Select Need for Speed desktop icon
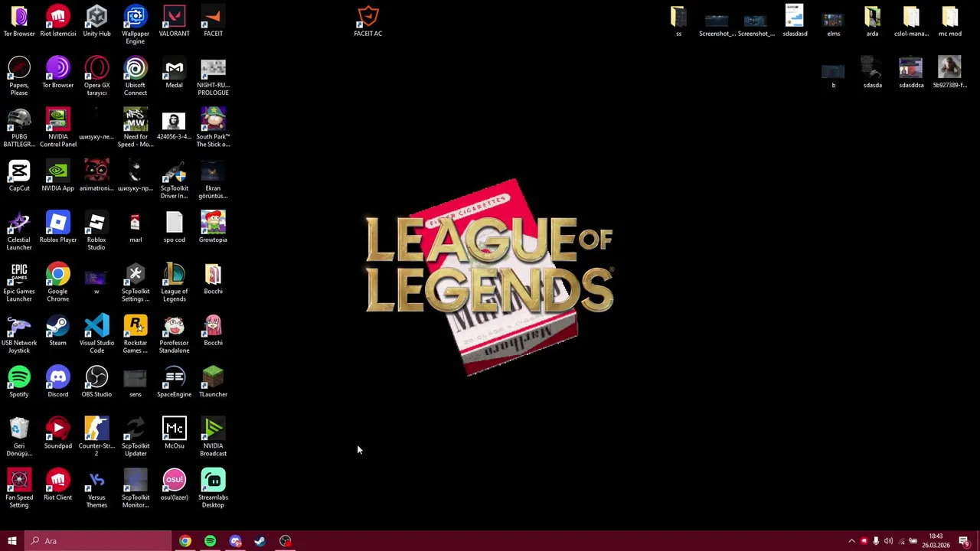This screenshot has height=551, width=980. tap(136, 128)
